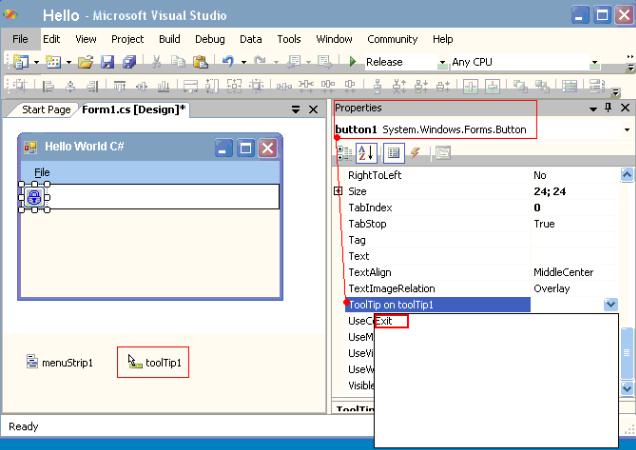Click the Redo icon in the toolbar
636x450 pixels.
260,62
